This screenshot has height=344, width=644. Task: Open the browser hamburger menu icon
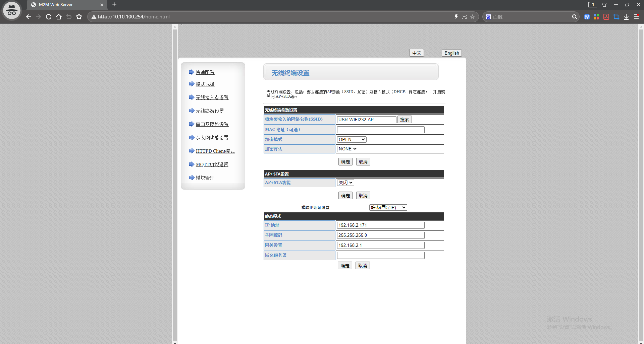(636, 17)
